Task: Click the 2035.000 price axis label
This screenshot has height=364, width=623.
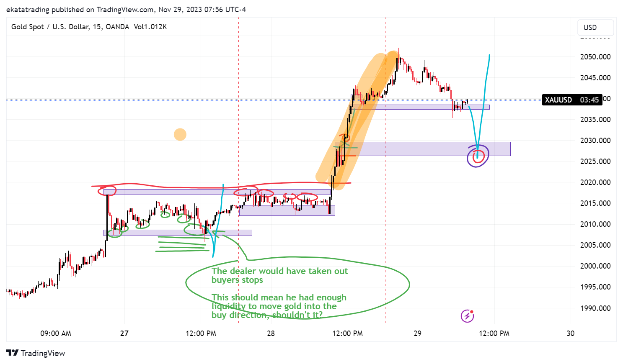Action: (595, 120)
